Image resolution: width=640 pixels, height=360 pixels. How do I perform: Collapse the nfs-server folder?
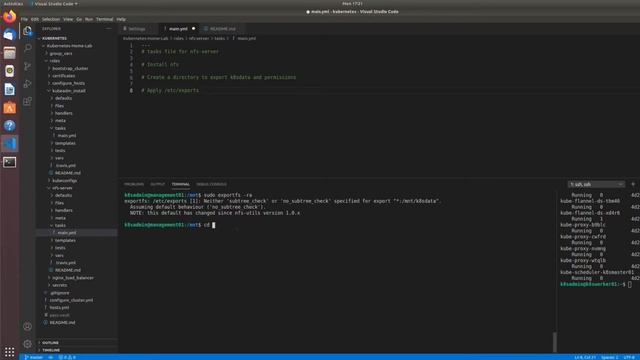click(x=62, y=188)
